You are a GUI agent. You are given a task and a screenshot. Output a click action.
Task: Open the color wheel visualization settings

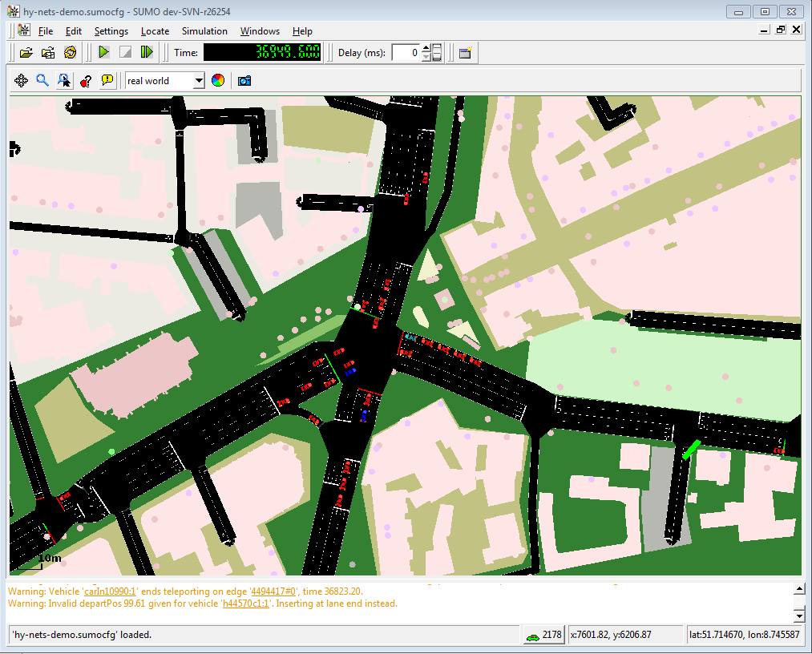click(217, 81)
